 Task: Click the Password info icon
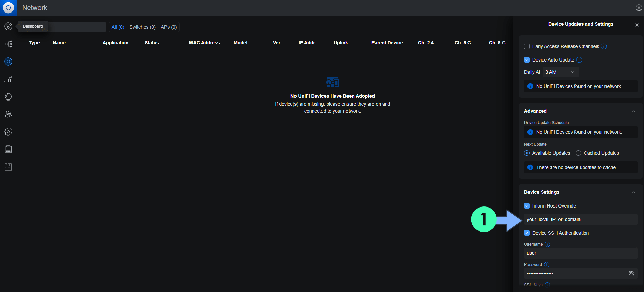[x=547, y=265]
